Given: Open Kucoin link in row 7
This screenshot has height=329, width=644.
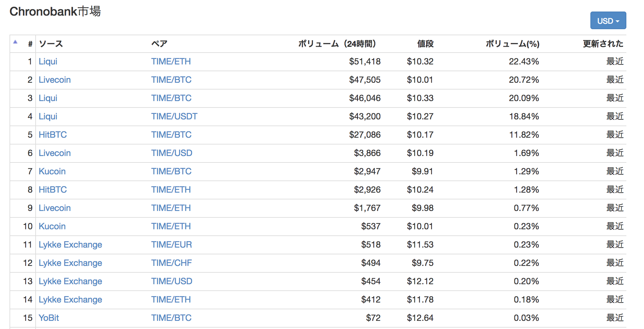Looking at the screenshot, I should (52, 171).
